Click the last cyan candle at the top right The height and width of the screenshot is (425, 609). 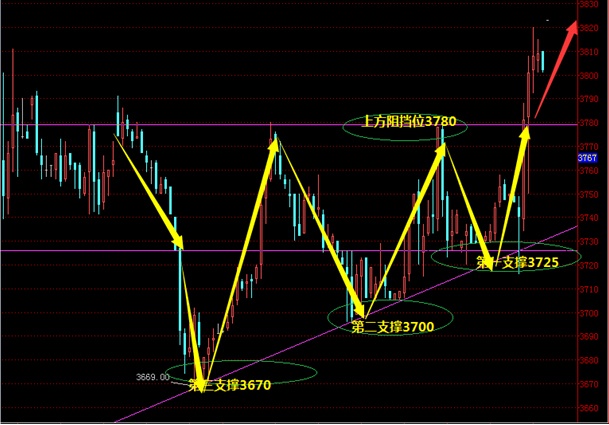click(543, 61)
